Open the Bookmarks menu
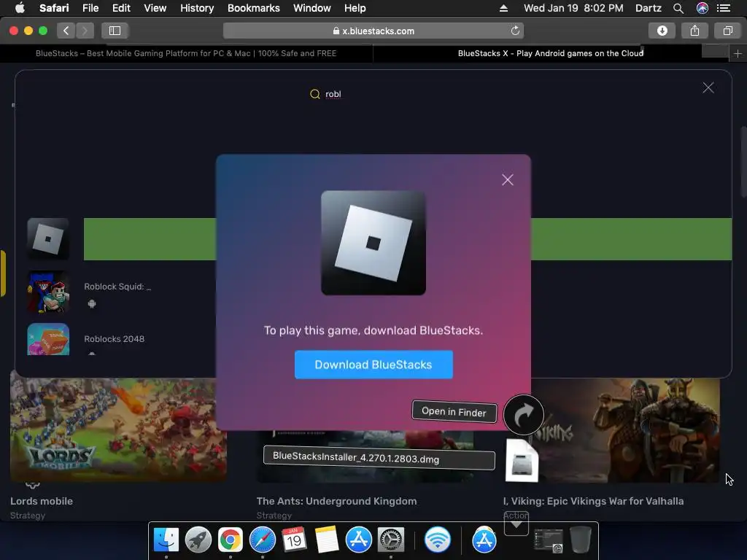 253,8
